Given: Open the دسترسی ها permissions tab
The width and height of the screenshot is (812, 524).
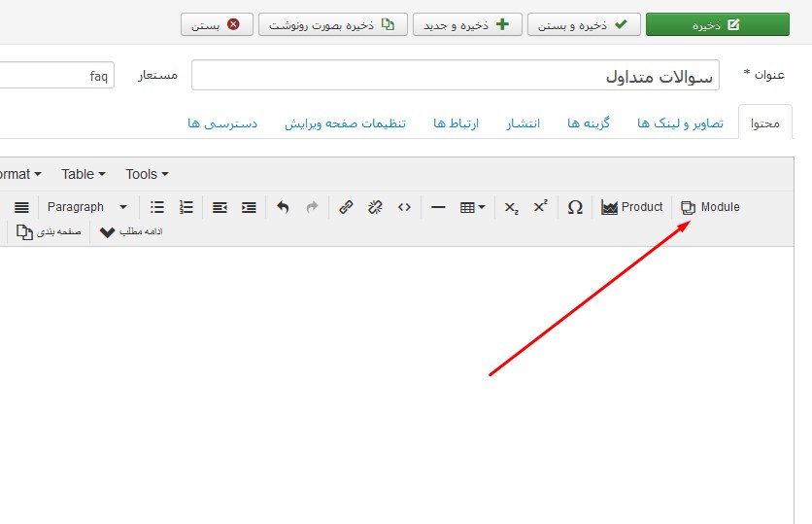Looking at the screenshot, I should [x=222, y=122].
